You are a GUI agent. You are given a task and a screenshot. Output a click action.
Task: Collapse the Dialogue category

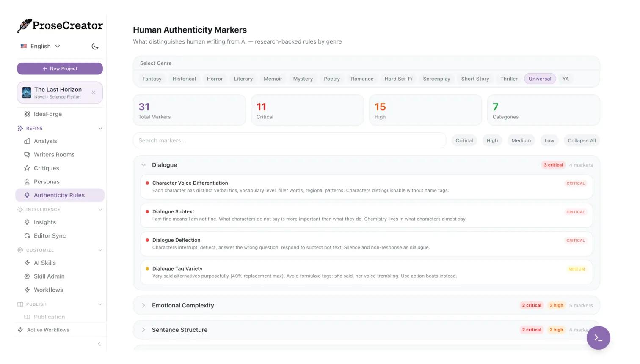coord(143,165)
